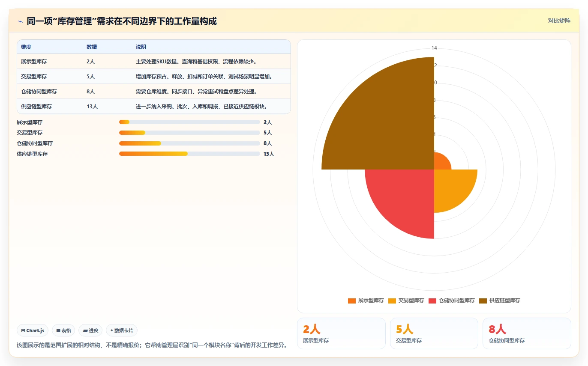Click the 表格 tag chip

pos(63,330)
